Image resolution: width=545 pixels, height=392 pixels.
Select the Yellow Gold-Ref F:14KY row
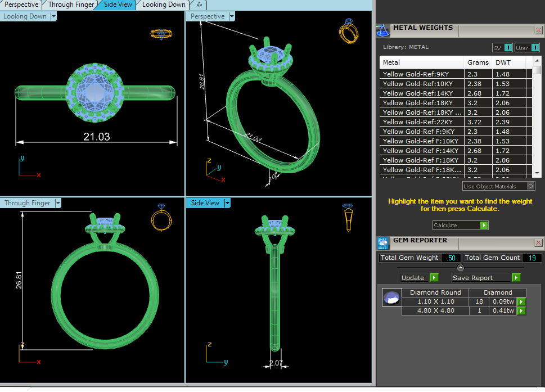click(456, 151)
